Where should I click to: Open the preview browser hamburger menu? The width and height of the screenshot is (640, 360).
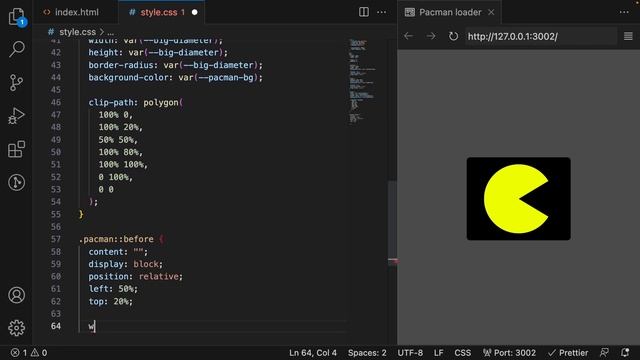point(628,36)
